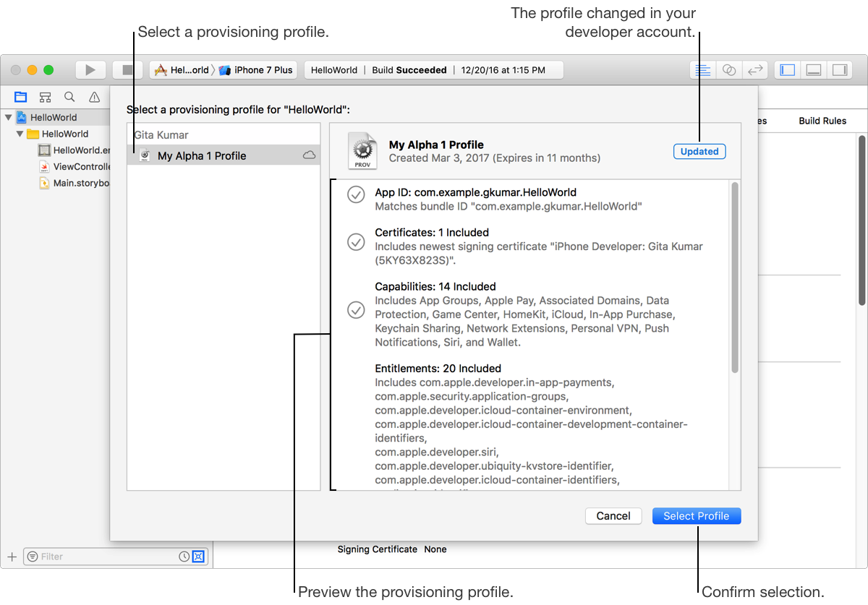Choose the iPhone 7 Plus destination
The height and width of the screenshot is (605, 868).
[x=256, y=70]
